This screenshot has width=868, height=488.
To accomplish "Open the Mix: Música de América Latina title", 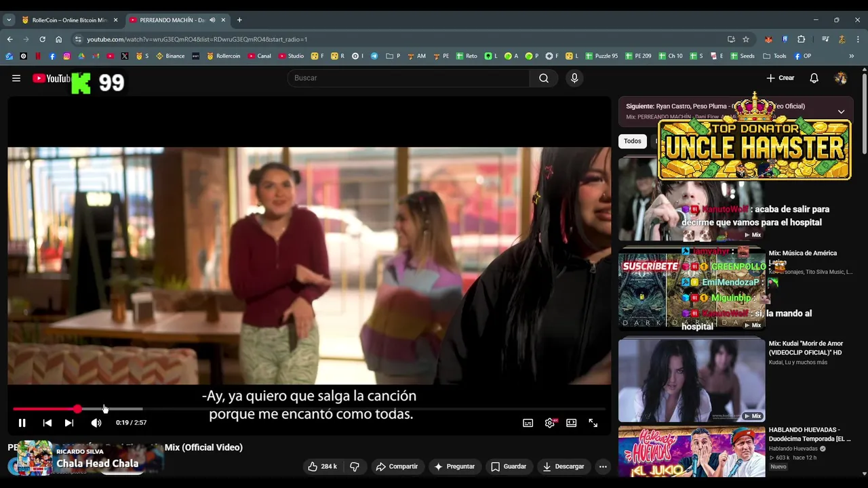I will pos(803,257).
